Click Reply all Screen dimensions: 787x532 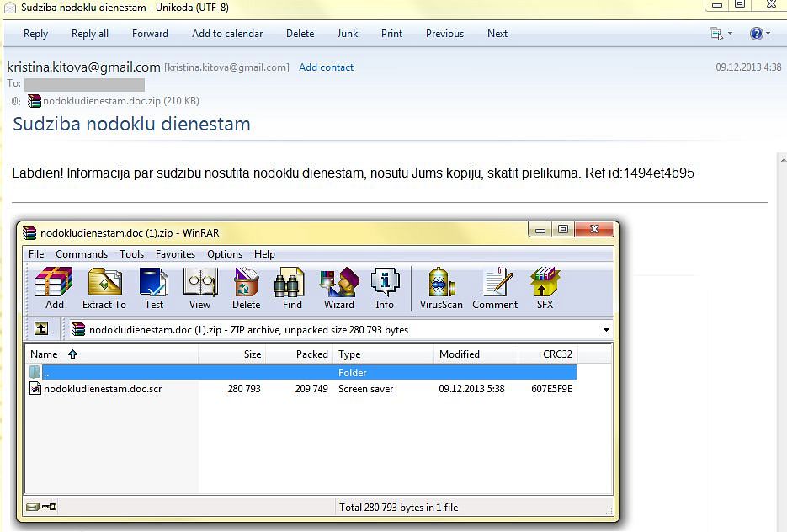(x=90, y=34)
